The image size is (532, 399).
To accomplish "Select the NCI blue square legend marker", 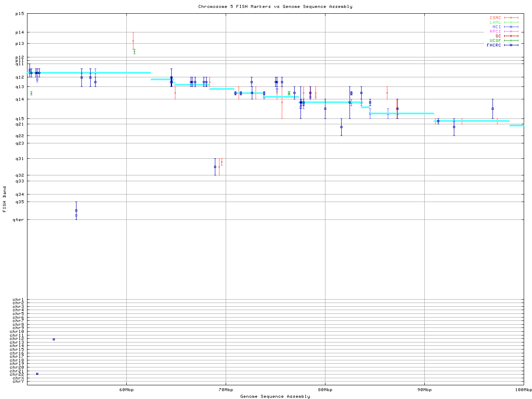I will pos(511,27).
